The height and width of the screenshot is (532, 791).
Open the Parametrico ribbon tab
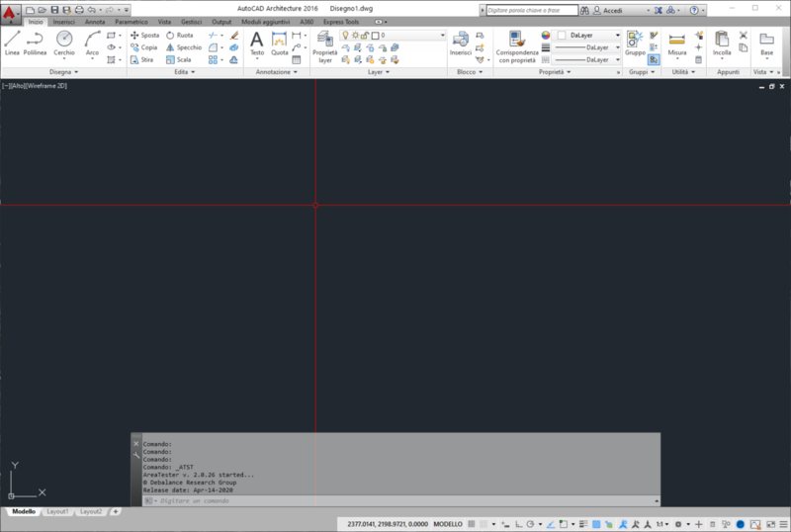click(132, 22)
